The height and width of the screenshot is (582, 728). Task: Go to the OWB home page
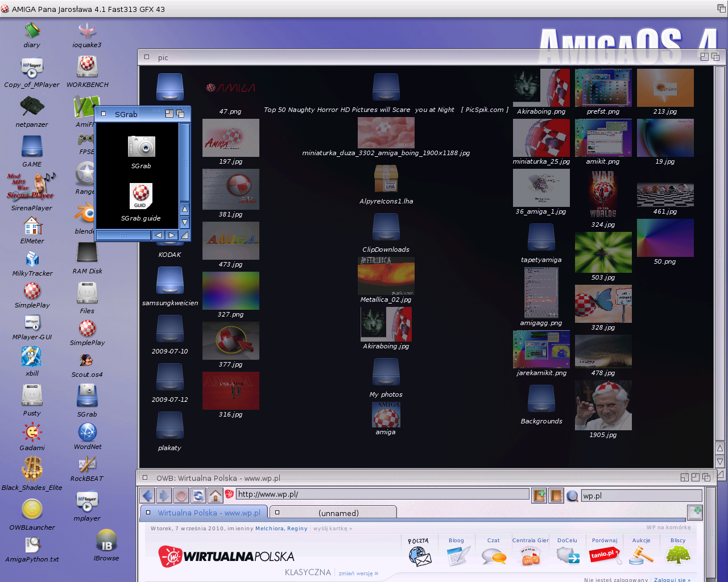click(216, 496)
